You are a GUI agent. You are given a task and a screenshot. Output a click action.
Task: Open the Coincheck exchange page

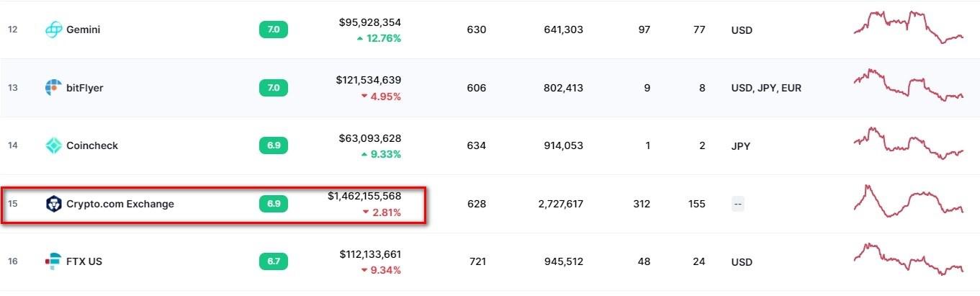[x=91, y=145]
